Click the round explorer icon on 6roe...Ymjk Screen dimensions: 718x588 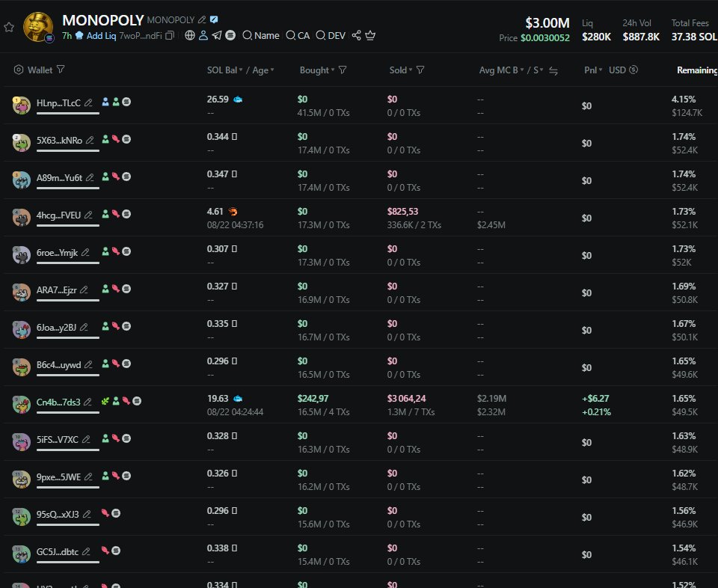tap(126, 251)
